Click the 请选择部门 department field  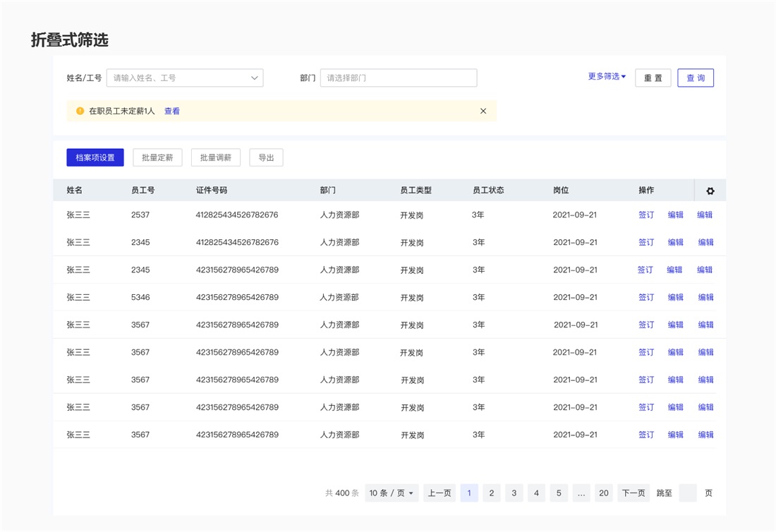click(x=399, y=78)
